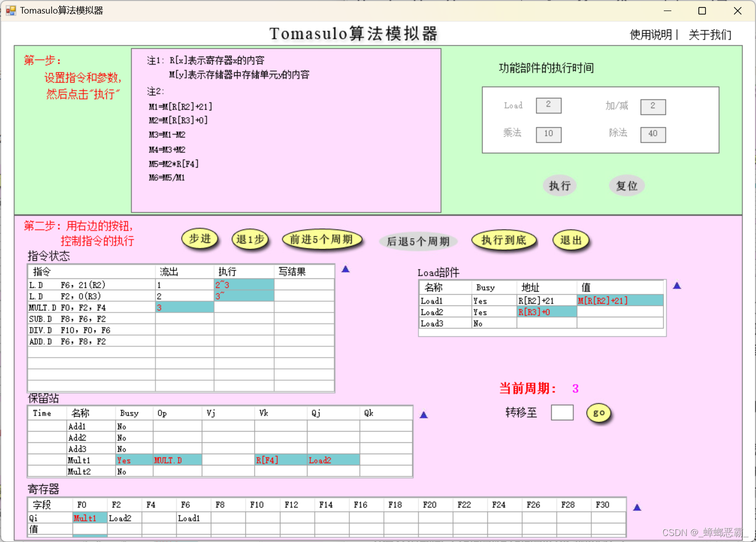Click the 流出 column header
The width and height of the screenshot is (756, 542).
point(185,272)
